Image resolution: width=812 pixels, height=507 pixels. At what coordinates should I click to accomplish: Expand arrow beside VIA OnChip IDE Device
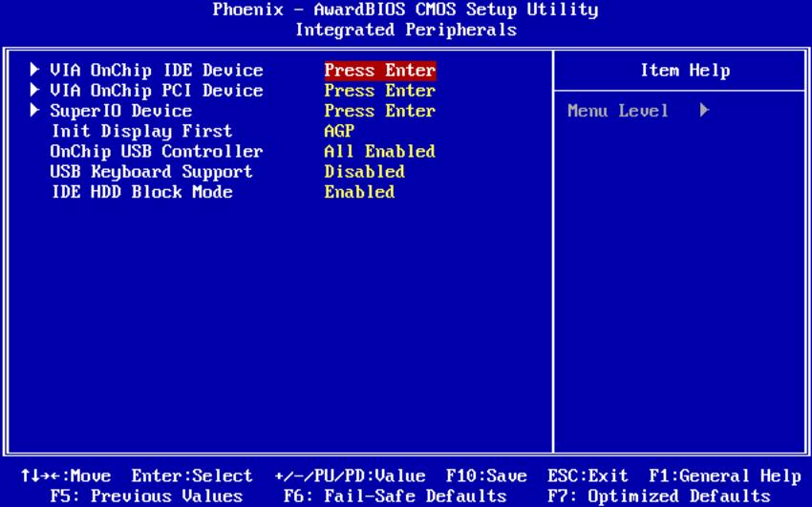tap(34, 70)
